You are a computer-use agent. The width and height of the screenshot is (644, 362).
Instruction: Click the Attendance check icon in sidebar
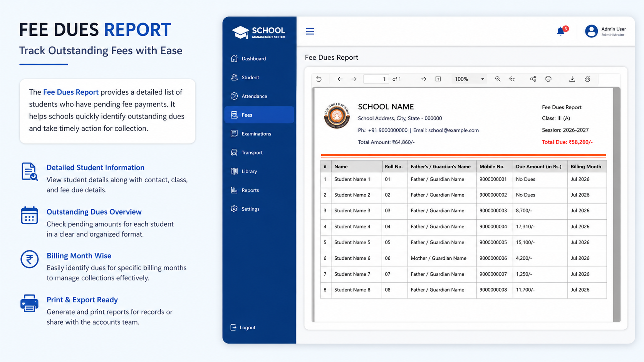234,96
